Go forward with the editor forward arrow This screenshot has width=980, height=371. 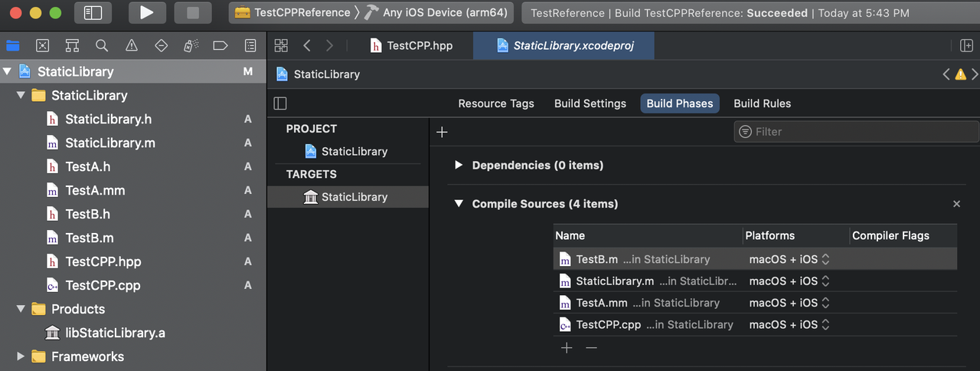pyautogui.click(x=329, y=45)
